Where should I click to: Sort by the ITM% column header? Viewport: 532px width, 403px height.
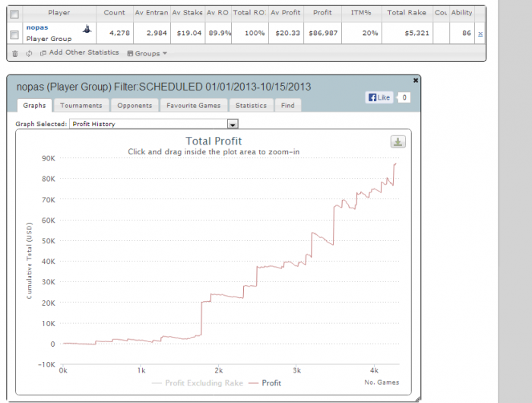[x=361, y=13]
